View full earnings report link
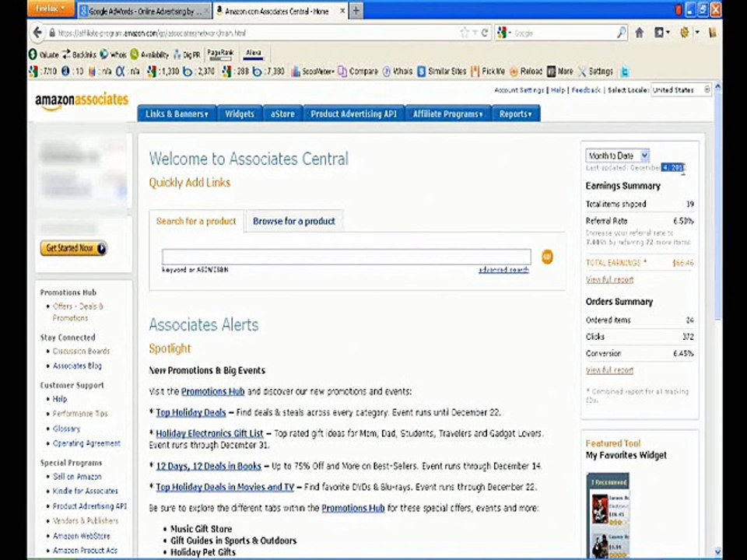The height and width of the screenshot is (560, 747). [609, 279]
